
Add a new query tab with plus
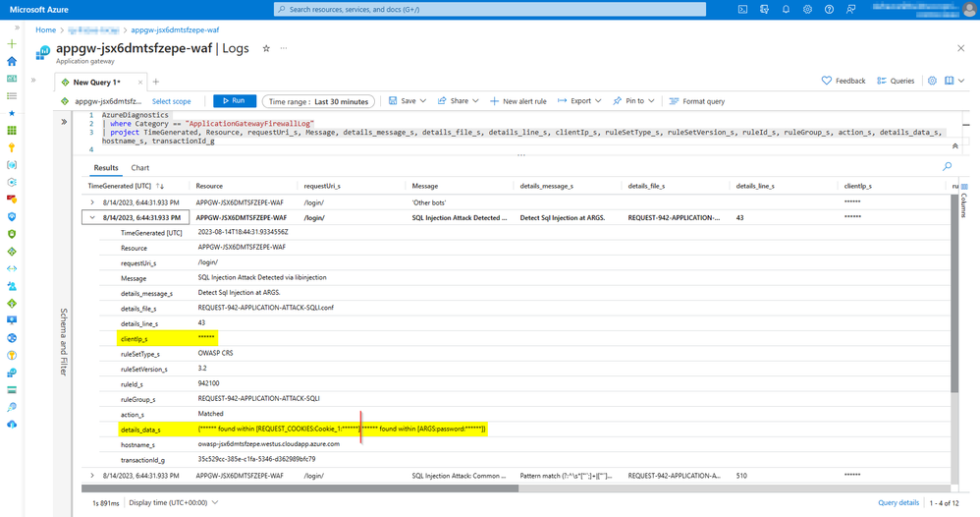(x=156, y=82)
